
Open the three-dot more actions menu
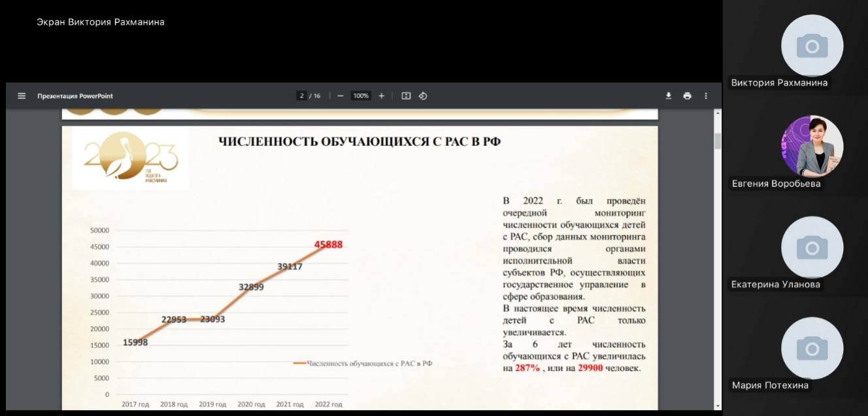(x=706, y=95)
